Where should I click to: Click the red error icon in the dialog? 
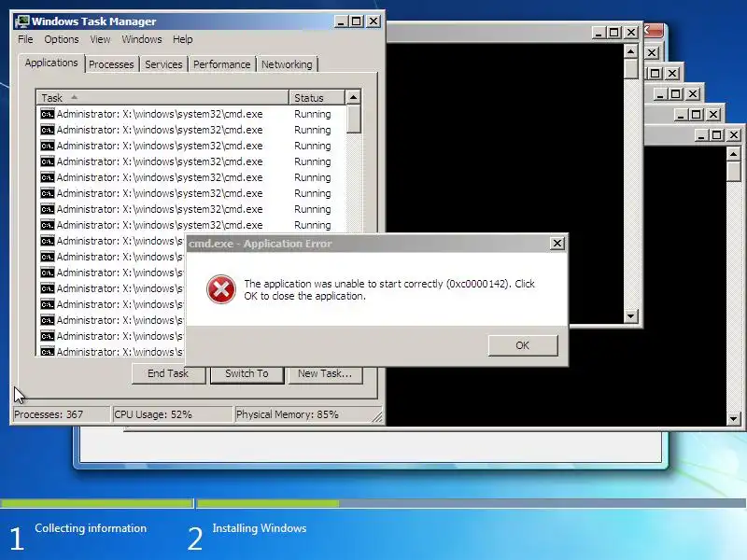pos(221,289)
